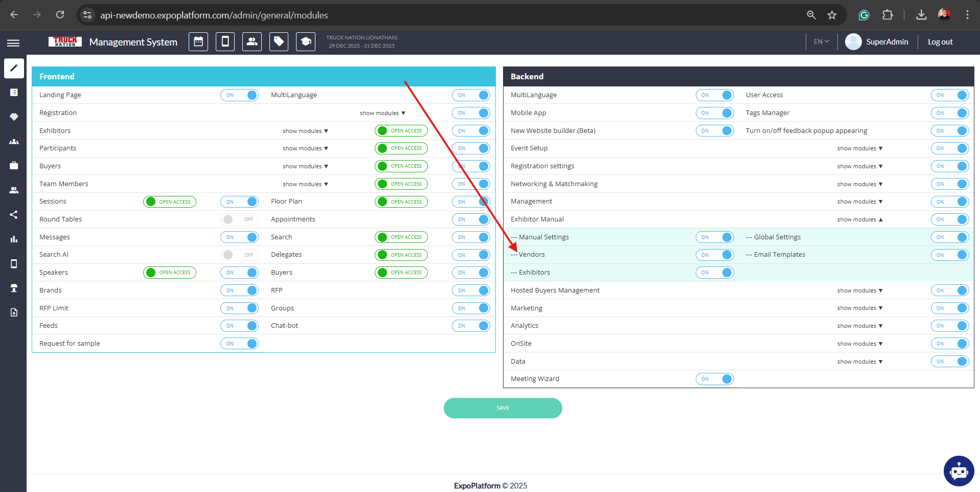Screen dimensions: 980x492
Task: Enable the Round Tables toggle
Action: click(239, 219)
